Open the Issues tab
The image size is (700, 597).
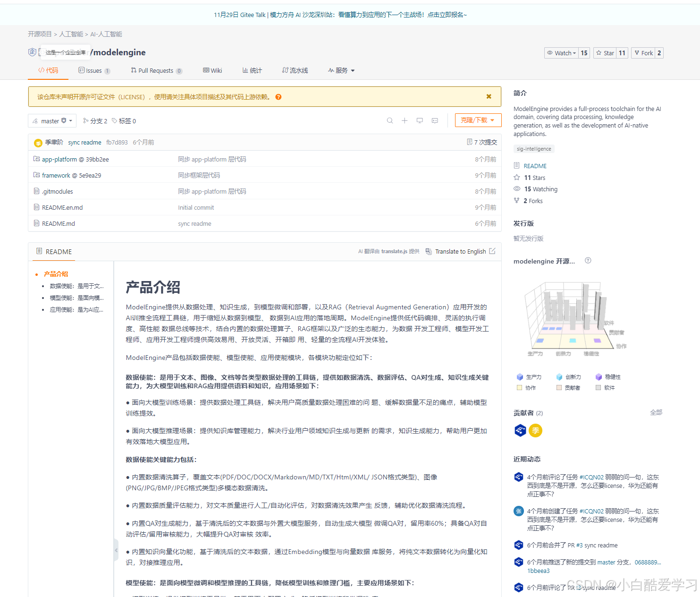click(x=94, y=70)
